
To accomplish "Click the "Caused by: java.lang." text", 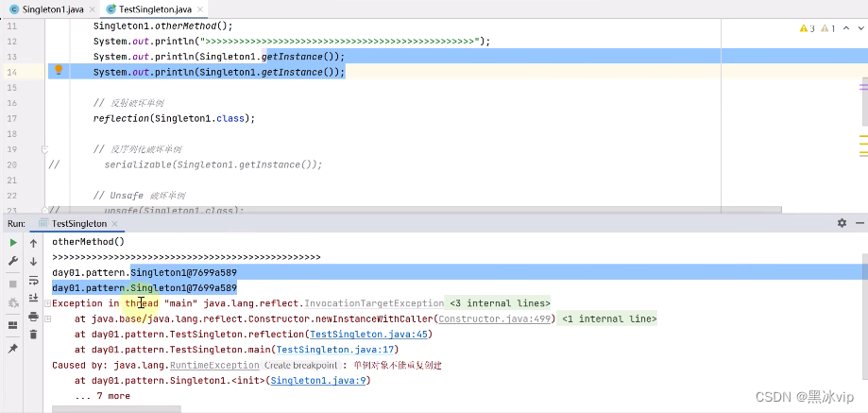I will [111, 366].
